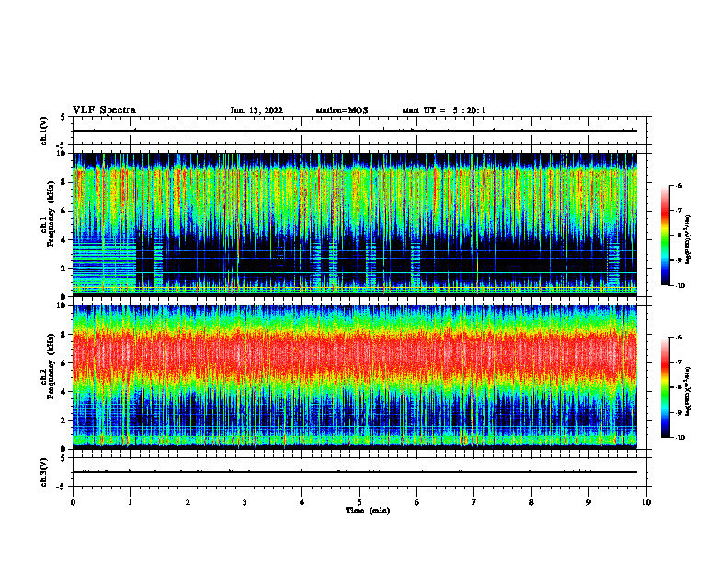This screenshot has width=728, height=563.
Task: Click the ch.2 colorbar PSD units label
Action: [688, 391]
